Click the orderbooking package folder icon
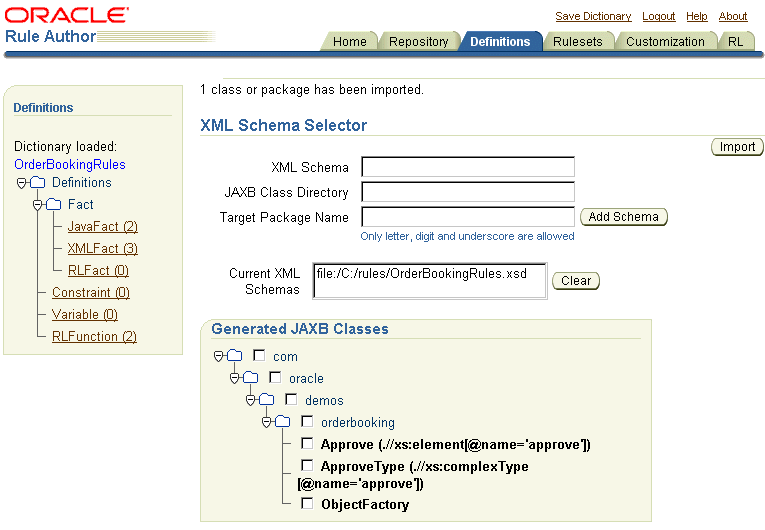Image resolution: width=765 pixels, height=530 pixels. pos(282,422)
